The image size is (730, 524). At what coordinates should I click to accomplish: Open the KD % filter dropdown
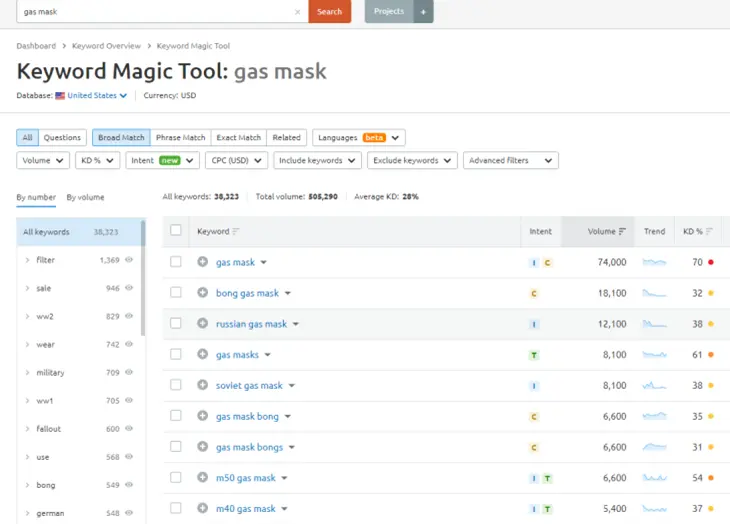click(x=97, y=161)
